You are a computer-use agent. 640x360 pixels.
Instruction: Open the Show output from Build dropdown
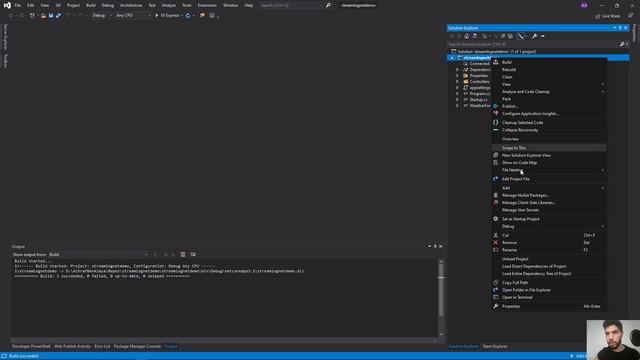coord(98,254)
